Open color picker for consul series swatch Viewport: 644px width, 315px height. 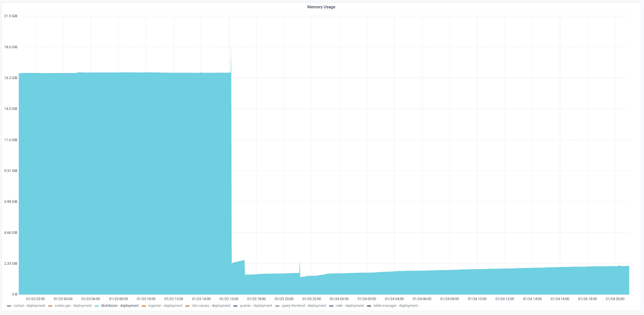[x=9, y=306]
